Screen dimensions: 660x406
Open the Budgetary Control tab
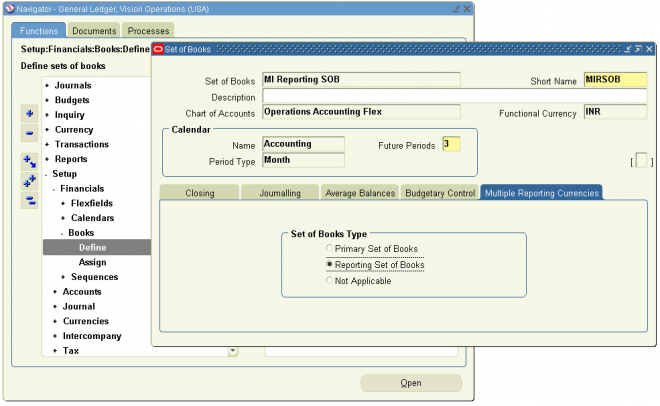click(x=440, y=193)
